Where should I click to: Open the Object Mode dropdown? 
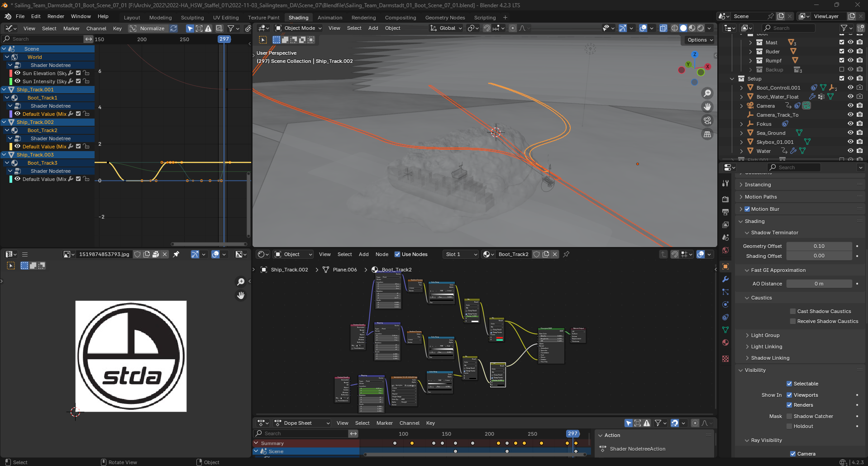tap(299, 28)
